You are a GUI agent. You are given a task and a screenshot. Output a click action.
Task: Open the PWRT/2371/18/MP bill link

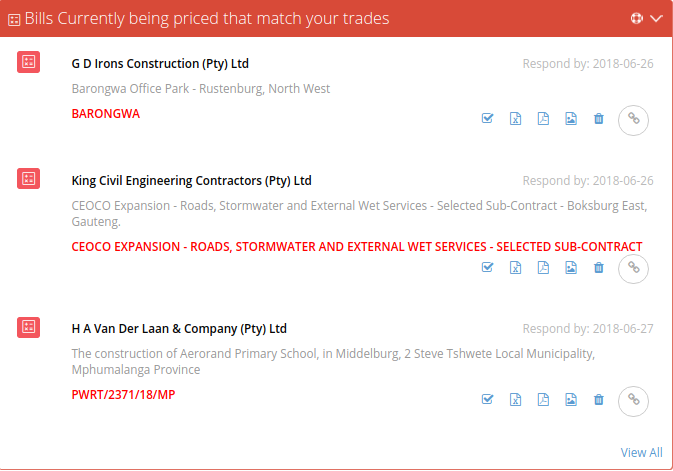123,395
